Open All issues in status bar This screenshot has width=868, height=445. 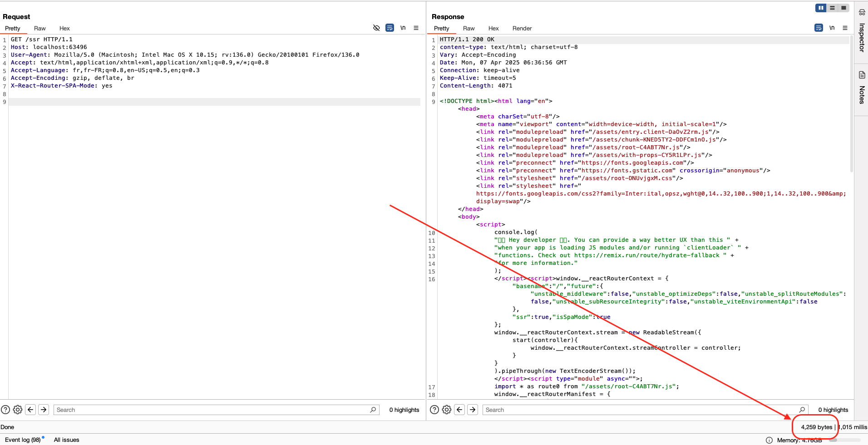pyautogui.click(x=66, y=440)
